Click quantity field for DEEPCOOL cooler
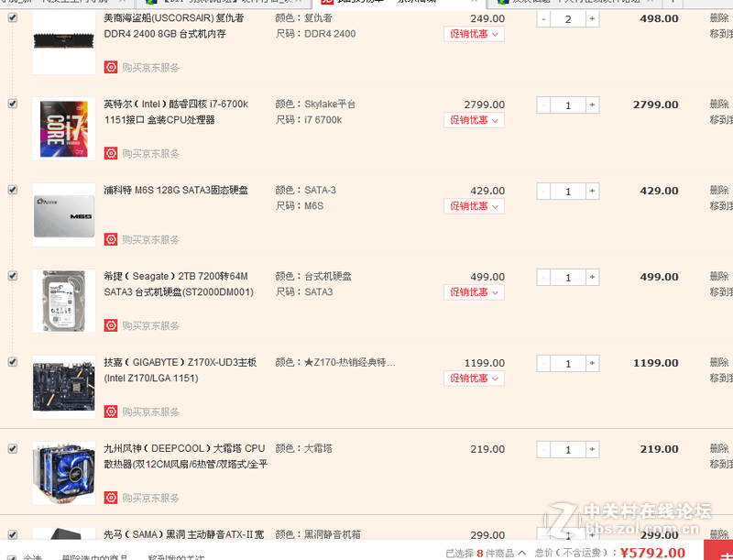This screenshot has width=733, height=560. pos(568,449)
